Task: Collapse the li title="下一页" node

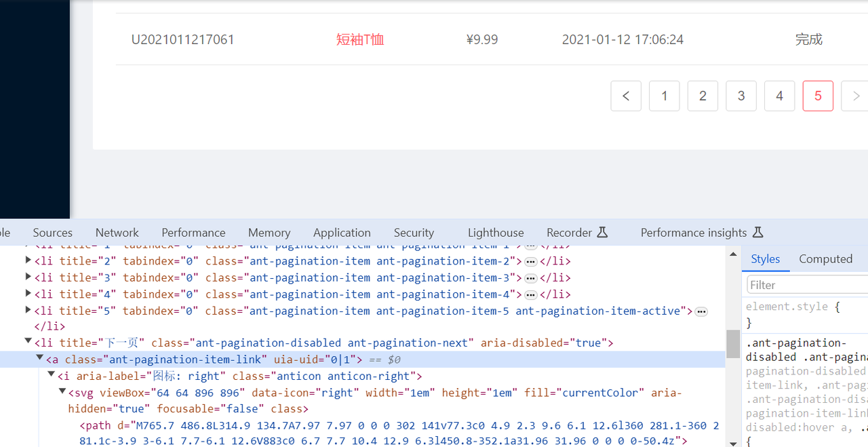Action: tap(28, 342)
